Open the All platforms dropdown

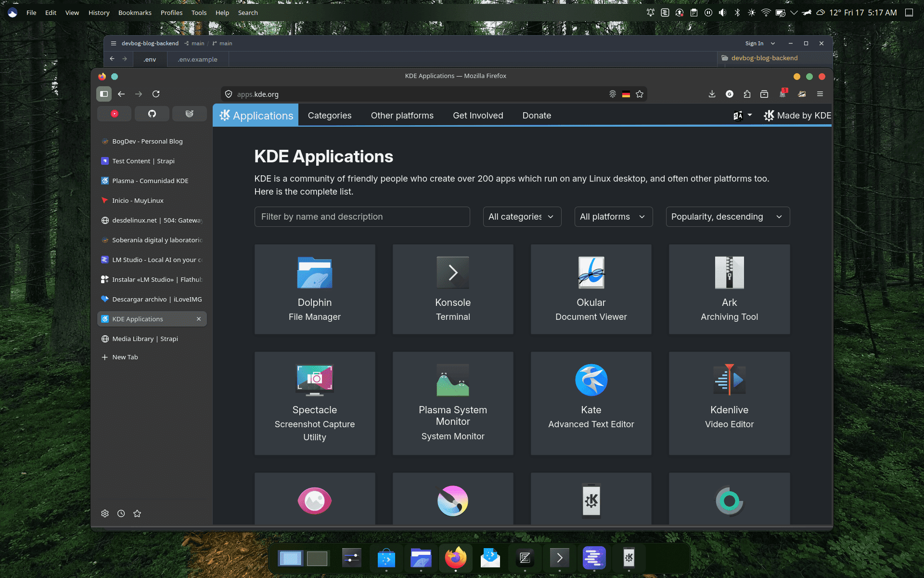[x=613, y=217]
